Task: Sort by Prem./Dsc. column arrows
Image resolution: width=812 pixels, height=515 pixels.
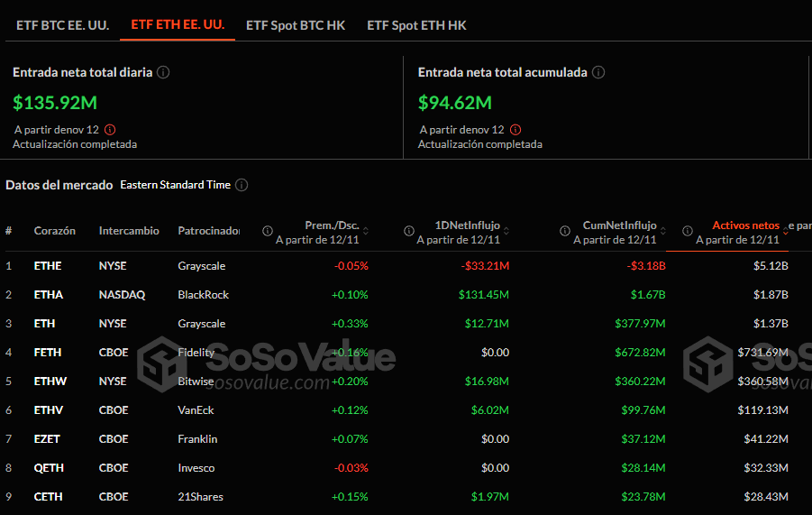Action: pyautogui.click(x=366, y=231)
